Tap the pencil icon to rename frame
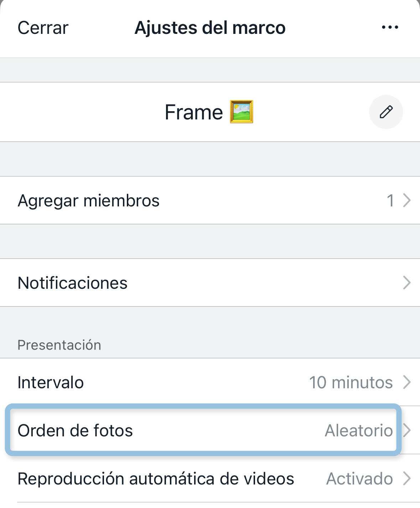The width and height of the screenshot is (420, 508). (386, 112)
